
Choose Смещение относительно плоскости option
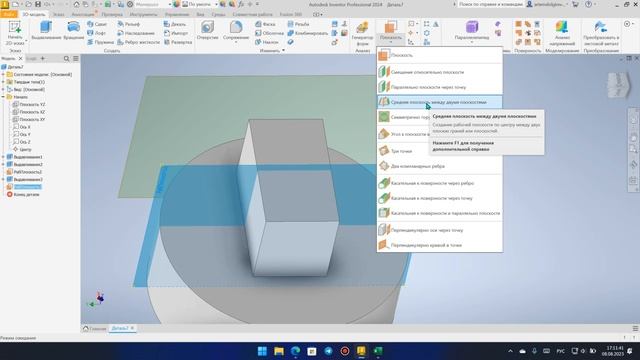tap(440, 72)
